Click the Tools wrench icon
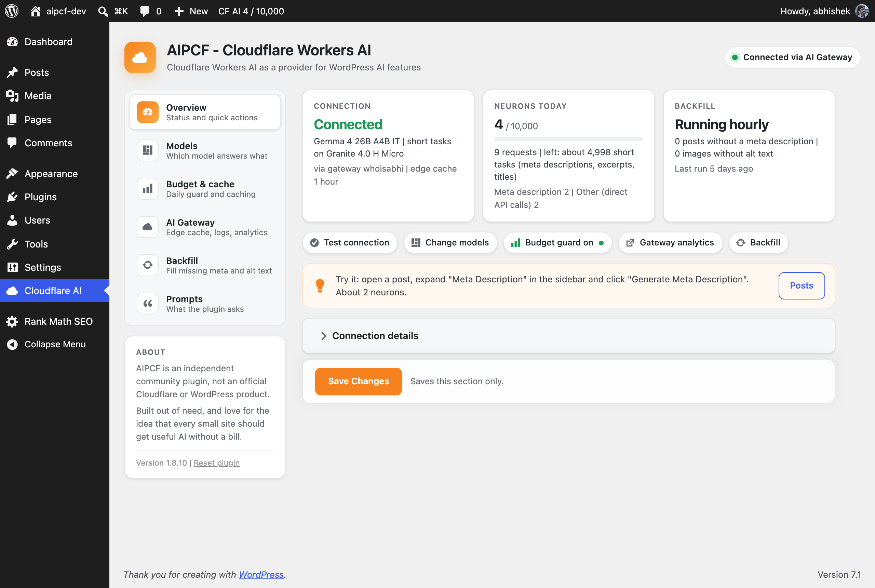The image size is (875, 588). 12,244
